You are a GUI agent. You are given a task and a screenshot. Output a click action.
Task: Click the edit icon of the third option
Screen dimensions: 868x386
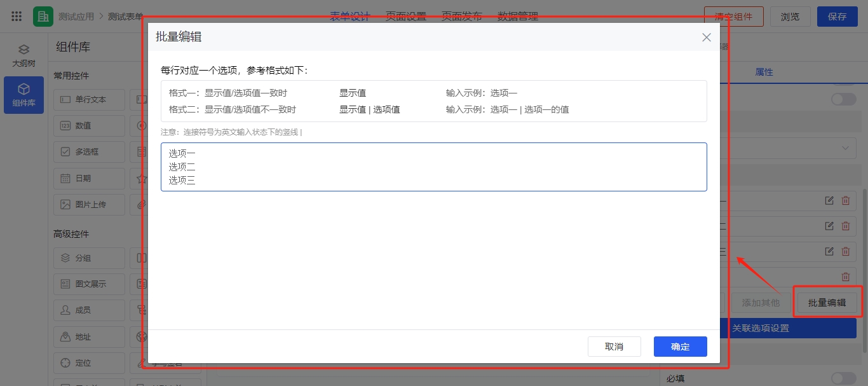[x=829, y=251]
